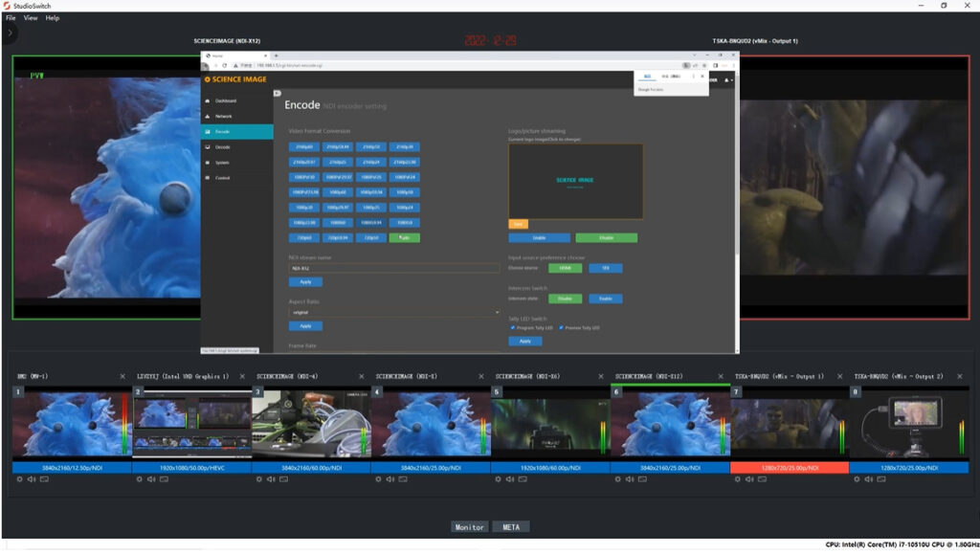Click the speaker icon under source 6
The width and height of the screenshot is (980, 554).
[x=630, y=479]
